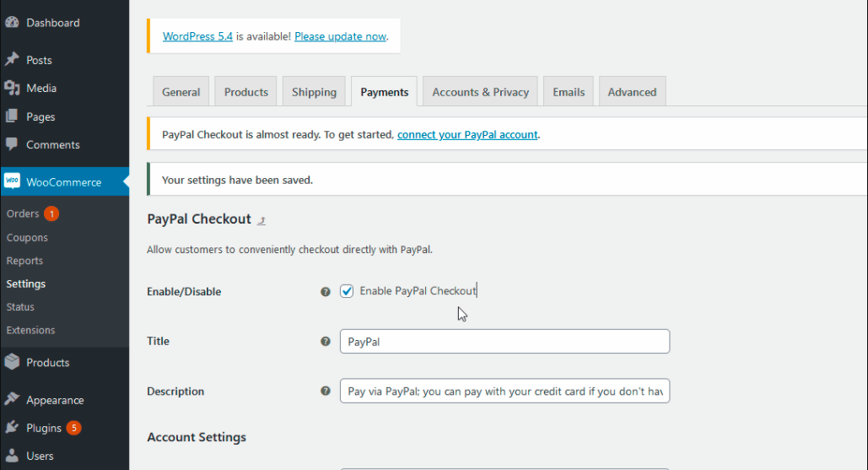Switch to the Shipping settings tab
The image size is (868, 470).
point(314,92)
